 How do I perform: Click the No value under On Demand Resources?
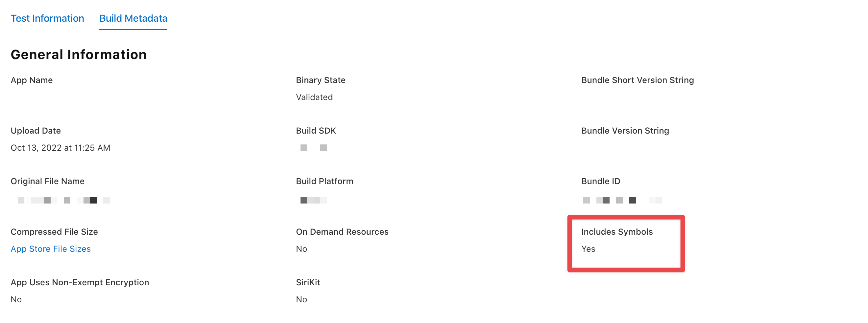(x=301, y=248)
